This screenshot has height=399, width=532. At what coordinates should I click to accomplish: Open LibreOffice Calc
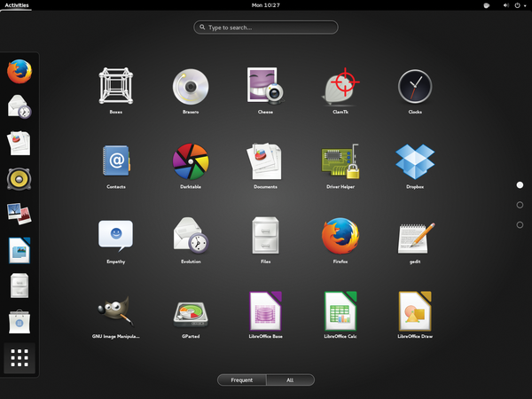(340, 311)
